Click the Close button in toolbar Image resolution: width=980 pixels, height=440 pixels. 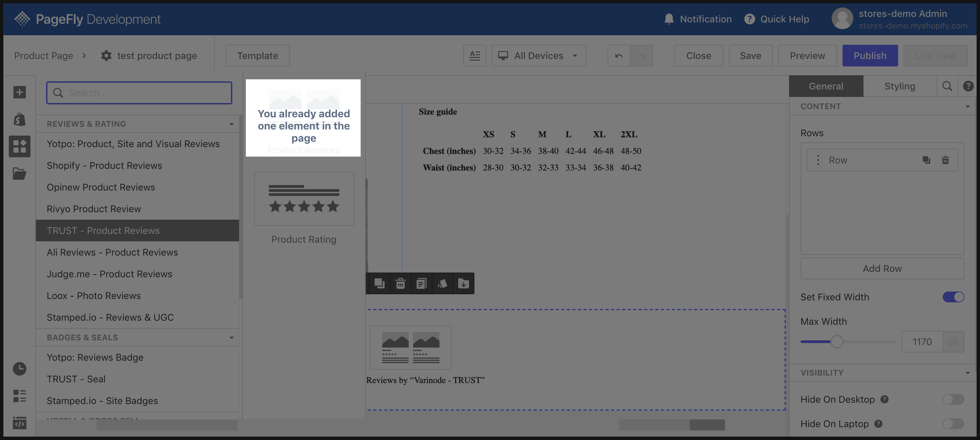tap(699, 56)
